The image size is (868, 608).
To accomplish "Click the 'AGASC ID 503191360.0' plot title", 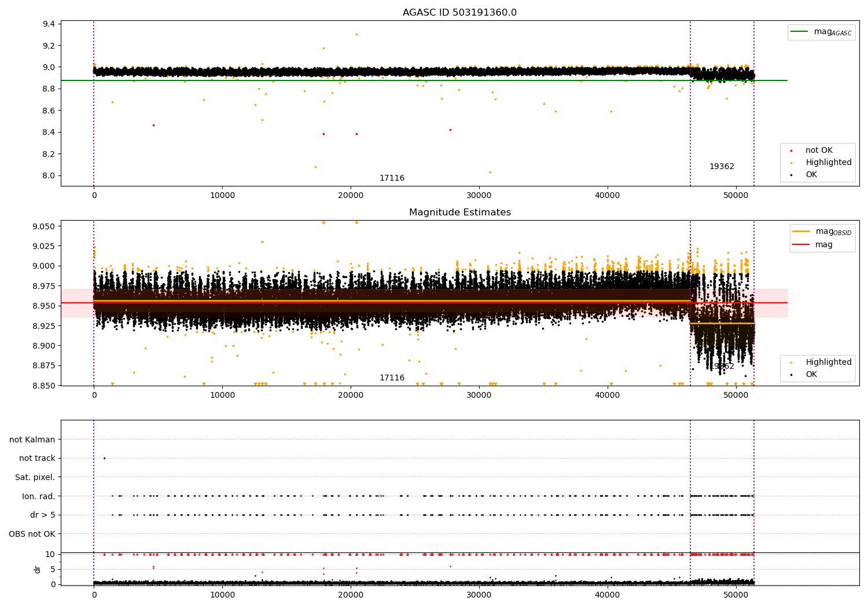I will pyautogui.click(x=459, y=13).
